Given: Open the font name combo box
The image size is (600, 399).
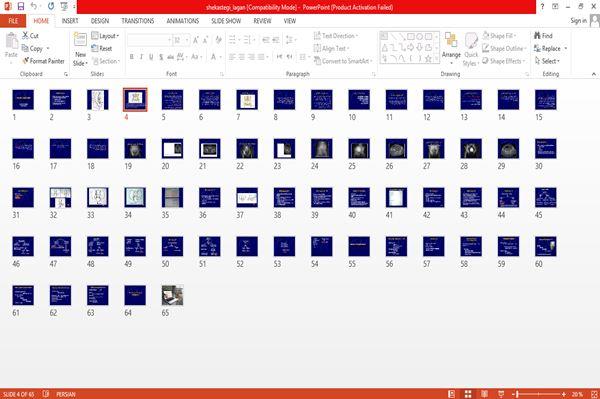Looking at the screenshot, I should point(149,40).
